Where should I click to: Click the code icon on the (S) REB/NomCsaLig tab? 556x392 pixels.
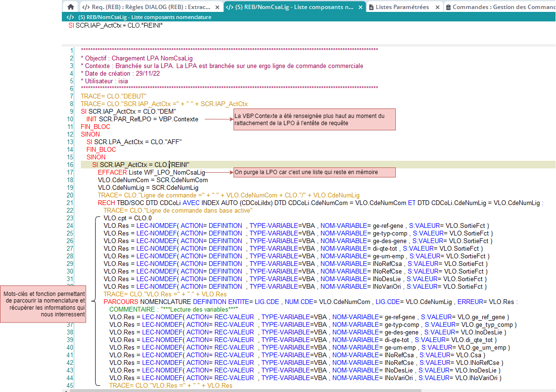coord(230,7)
